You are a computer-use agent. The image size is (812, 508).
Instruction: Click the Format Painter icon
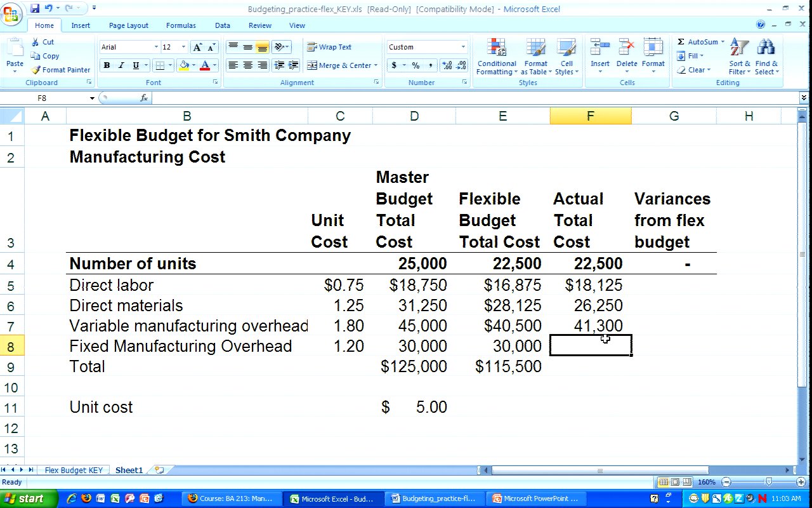[36, 70]
